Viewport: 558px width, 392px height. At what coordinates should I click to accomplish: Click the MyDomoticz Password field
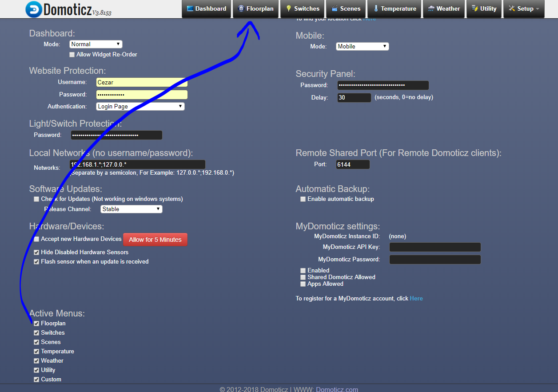tap(435, 260)
